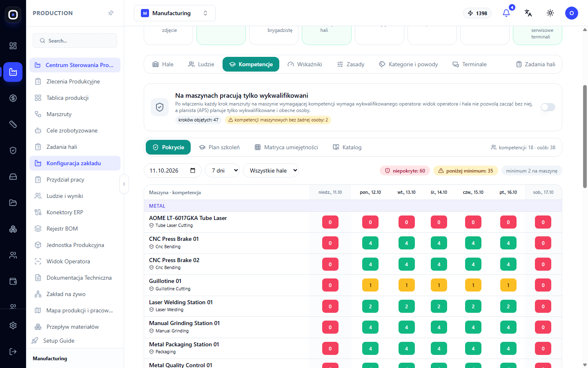Open Wszystkie hale dropdown
Screen dimensions: 588x368
pyautogui.click(x=271, y=171)
